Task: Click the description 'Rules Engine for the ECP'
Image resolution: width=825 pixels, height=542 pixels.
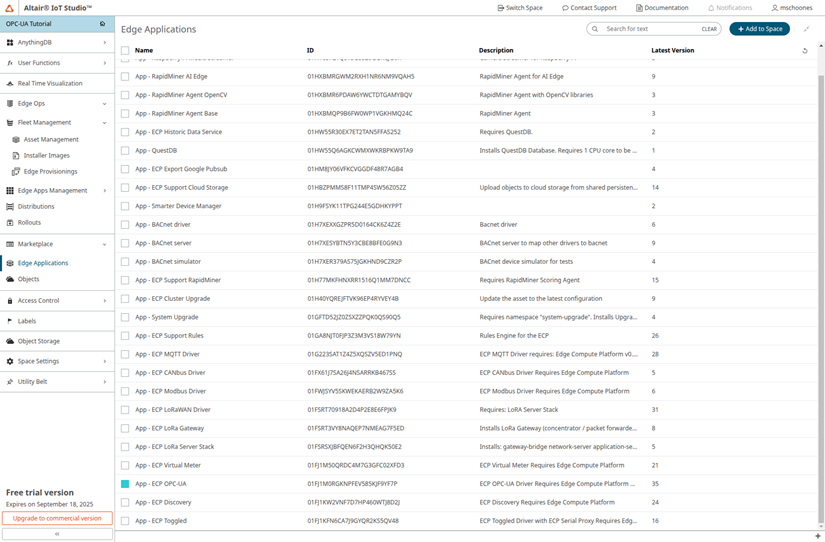Action: (514, 336)
